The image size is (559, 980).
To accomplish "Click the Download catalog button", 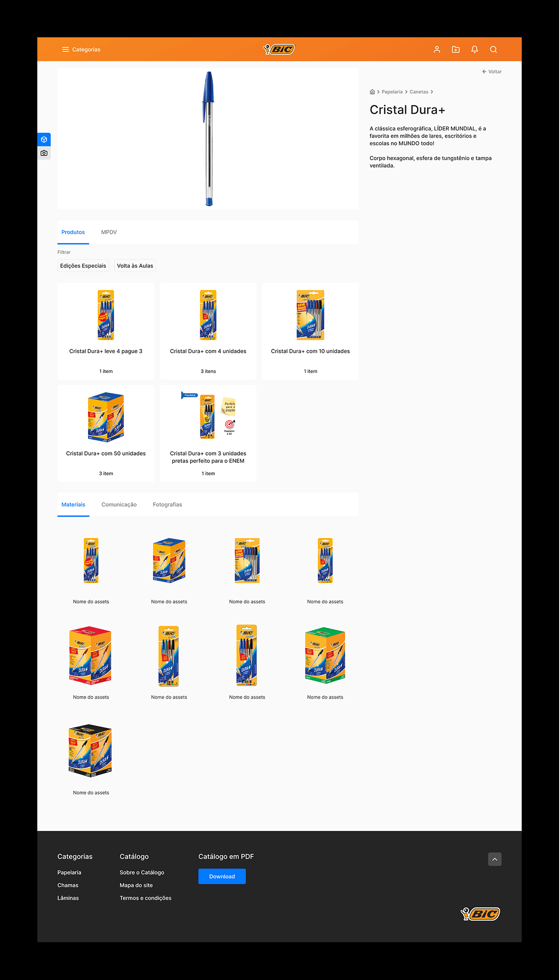I will coord(222,876).
